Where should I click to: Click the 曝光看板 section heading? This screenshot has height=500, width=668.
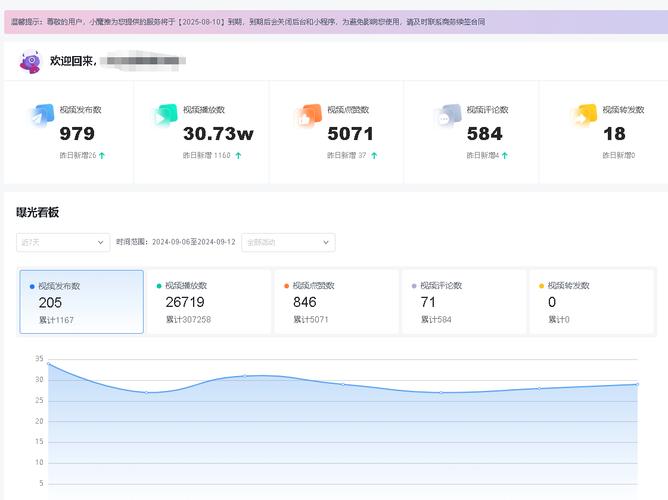pyautogui.click(x=37, y=212)
